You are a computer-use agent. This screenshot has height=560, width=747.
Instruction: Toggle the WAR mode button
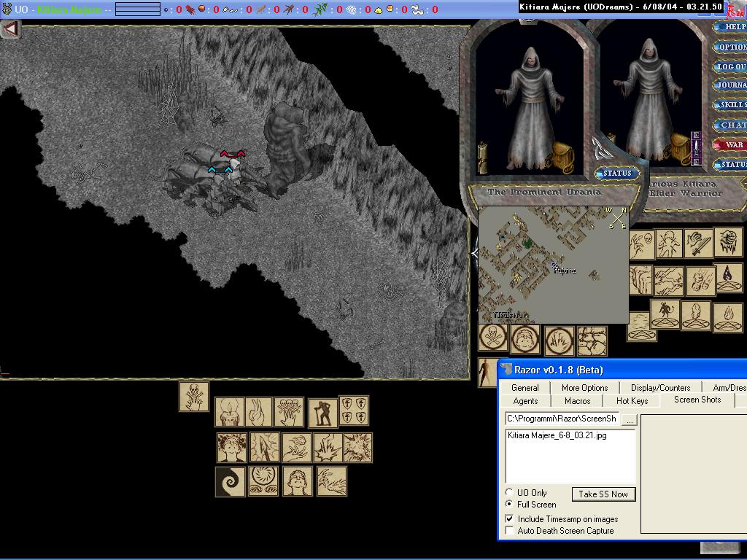point(732,144)
